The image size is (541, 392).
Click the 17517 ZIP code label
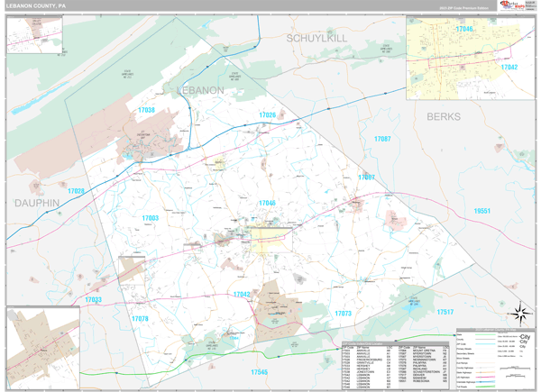pyautogui.click(x=445, y=312)
